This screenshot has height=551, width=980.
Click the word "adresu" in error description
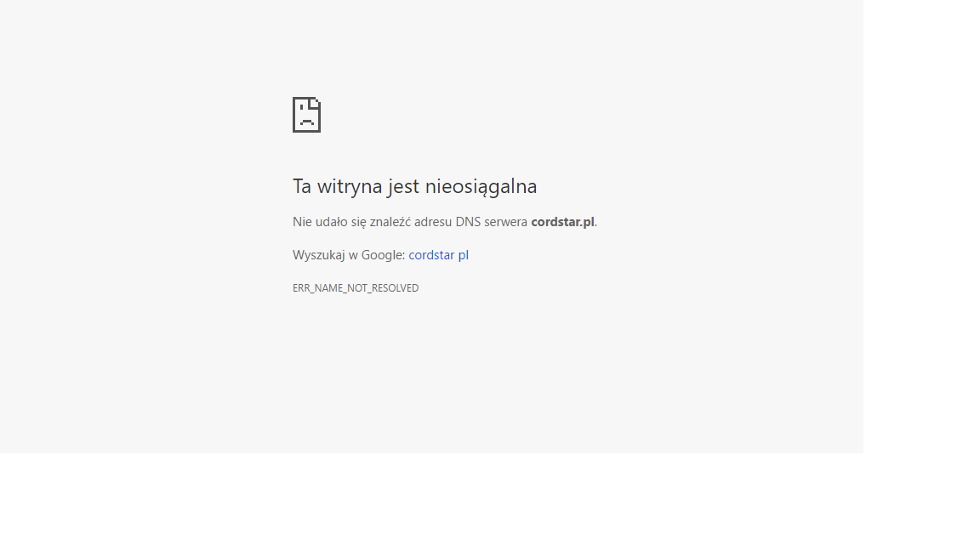point(433,222)
